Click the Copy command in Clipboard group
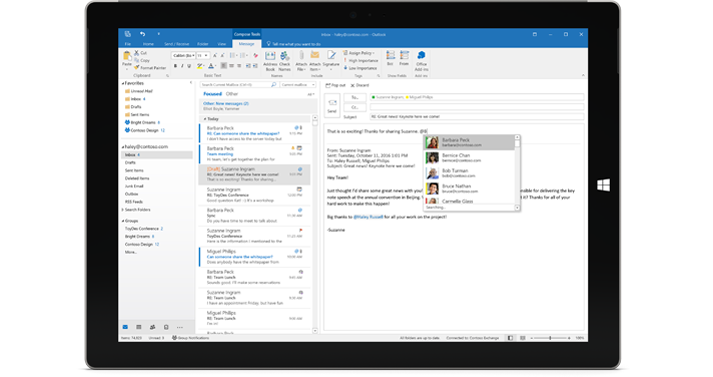This screenshot has height=377, width=713. (x=142, y=60)
